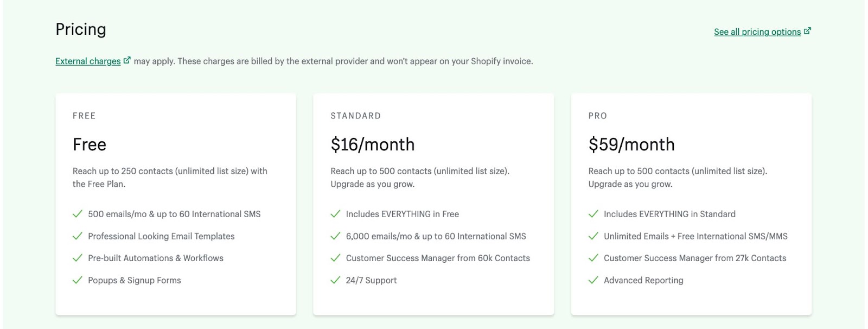Click checkmark next to Popups & Signup Forms
Image resolution: width=868 pixels, height=329 pixels.
(x=78, y=280)
